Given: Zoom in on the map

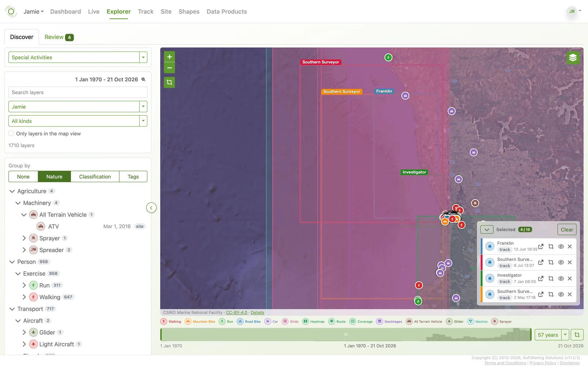Looking at the screenshot, I should (169, 57).
